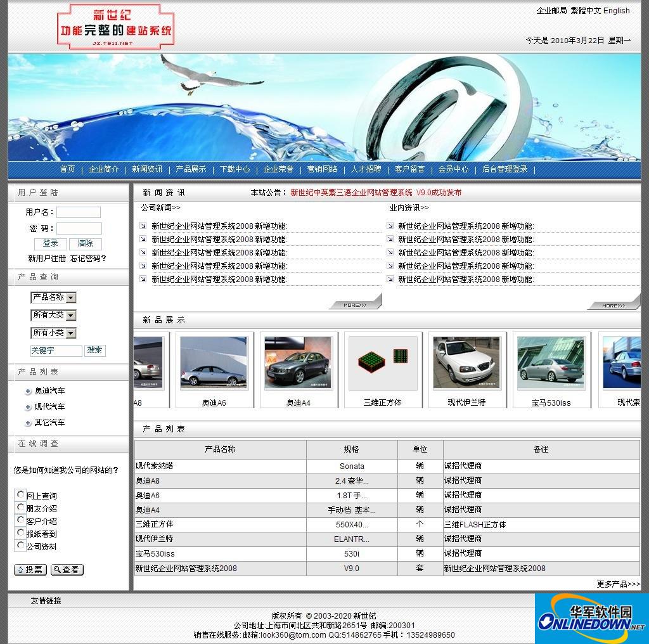This screenshot has height=644, width=649.
Task: Open 三维正方体 row in the product table
Action: [x=155, y=524]
